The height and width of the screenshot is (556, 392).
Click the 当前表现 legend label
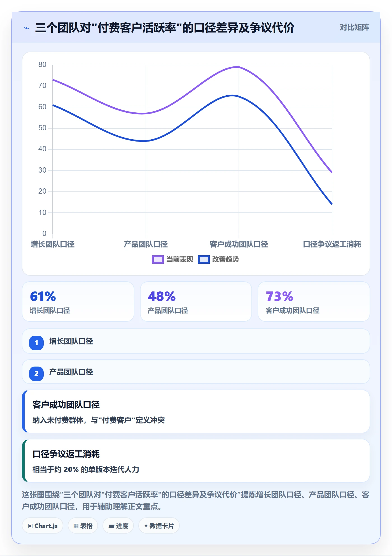(179, 260)
